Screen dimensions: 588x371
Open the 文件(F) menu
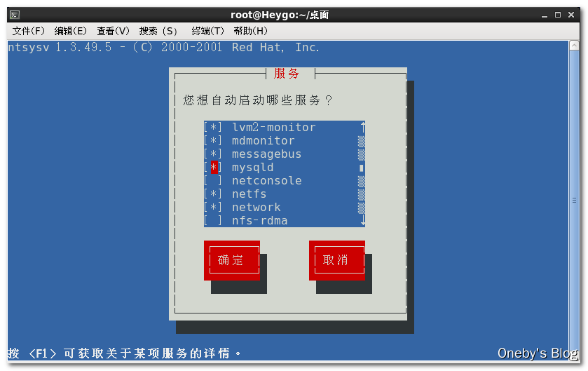[29, 31]
